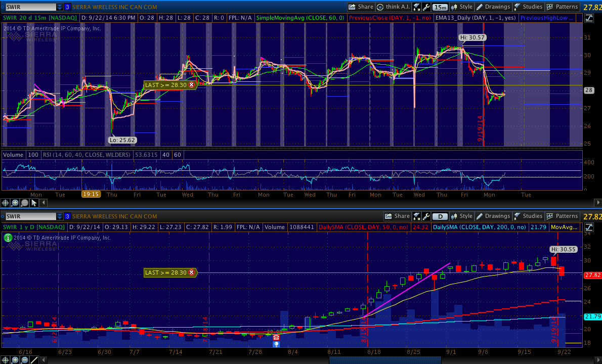The image size is (602, 364).
Task: Open the symbol dropdown arrow in upper chart
Action: (60, 7)
